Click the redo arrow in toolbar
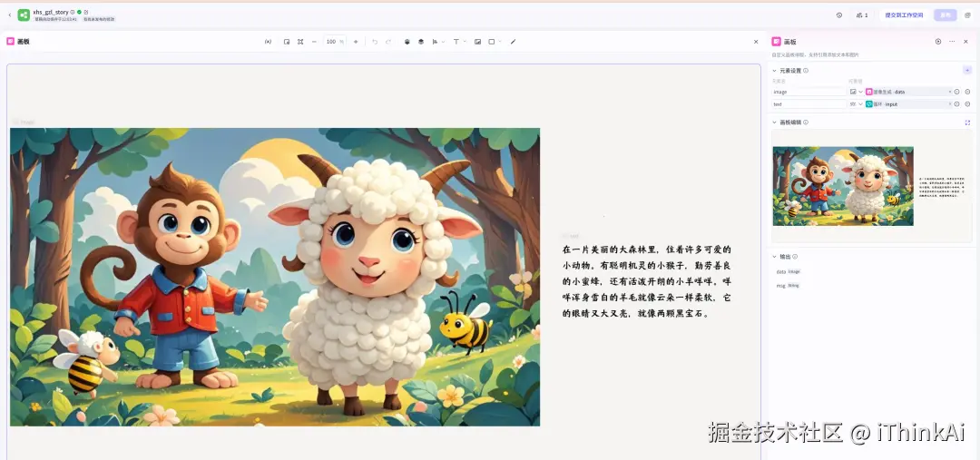The width and height of the screenshot is (980, 460). (388, 42)
